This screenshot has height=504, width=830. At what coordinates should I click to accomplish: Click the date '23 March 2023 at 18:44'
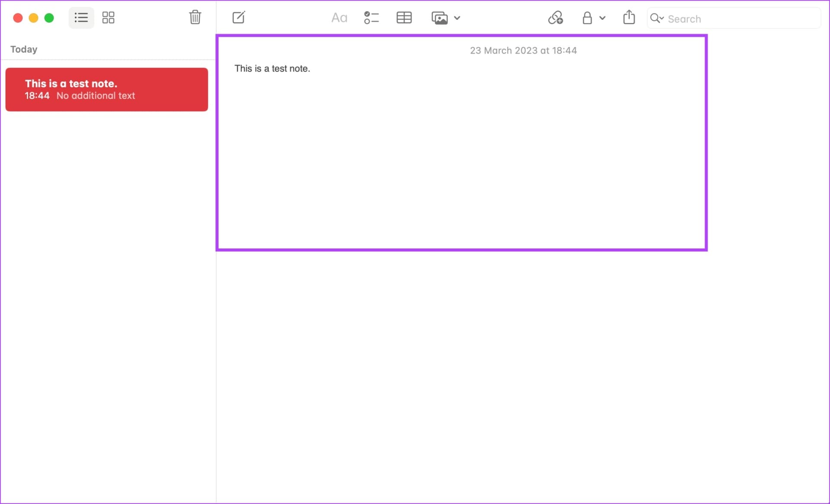coord(524,51)
